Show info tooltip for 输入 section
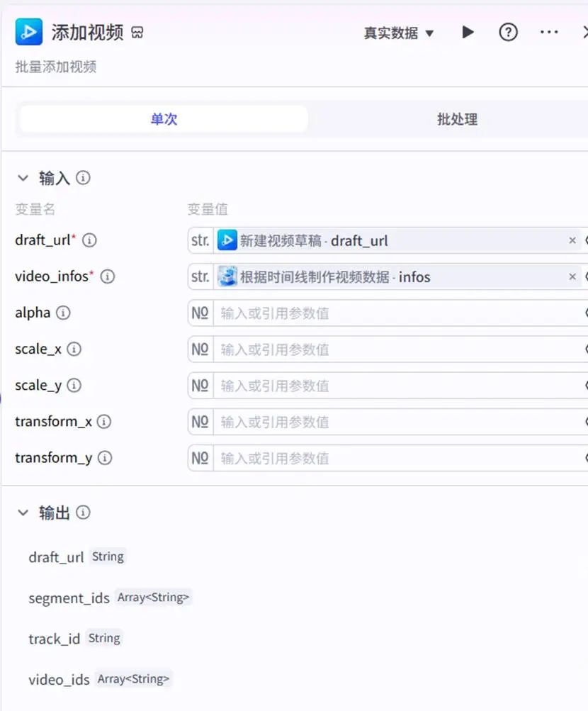Viewport: 588px width, 711px height. point(83,177)
